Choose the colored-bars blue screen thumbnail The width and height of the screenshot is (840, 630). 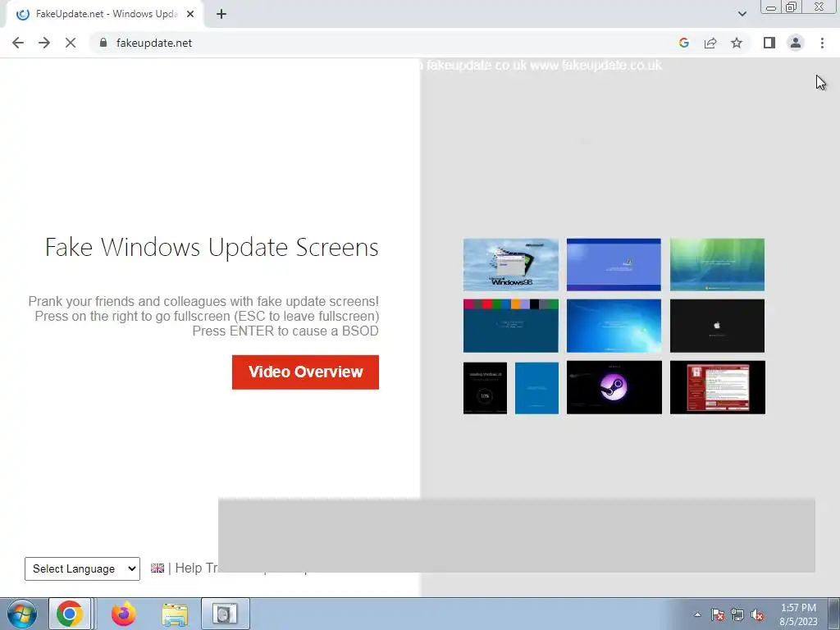(510, 326)
